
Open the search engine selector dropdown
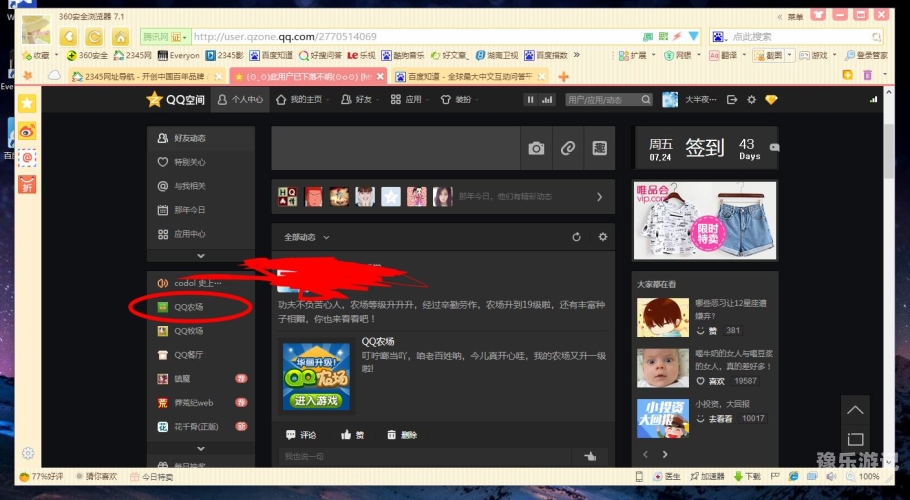718,37
